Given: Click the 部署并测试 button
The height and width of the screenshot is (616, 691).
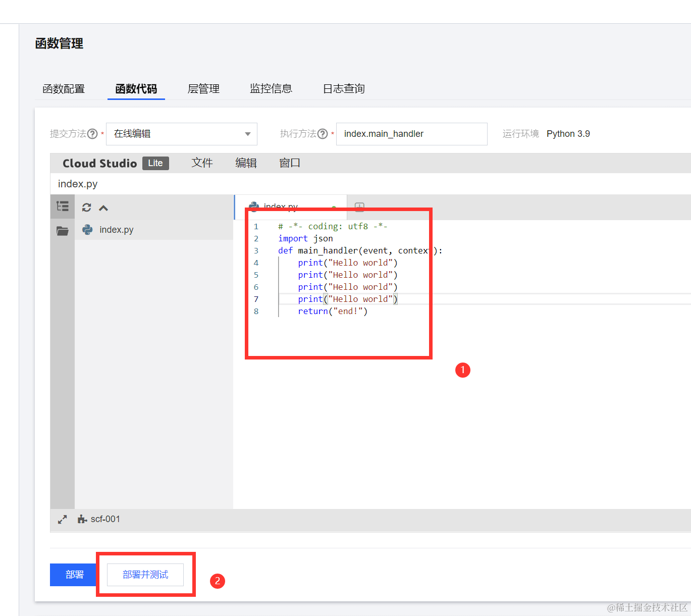Looking at the screenshot, I should (145, 575).
